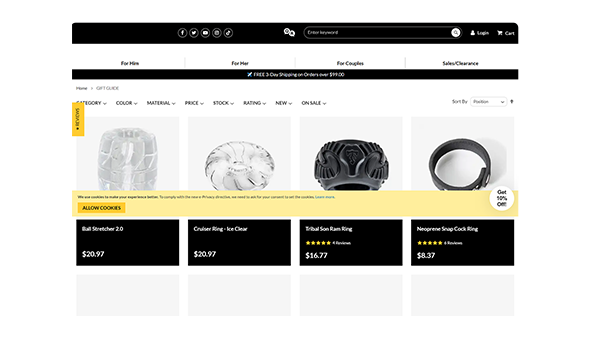Open the Sort By Position dropdown

click(488, 102)
